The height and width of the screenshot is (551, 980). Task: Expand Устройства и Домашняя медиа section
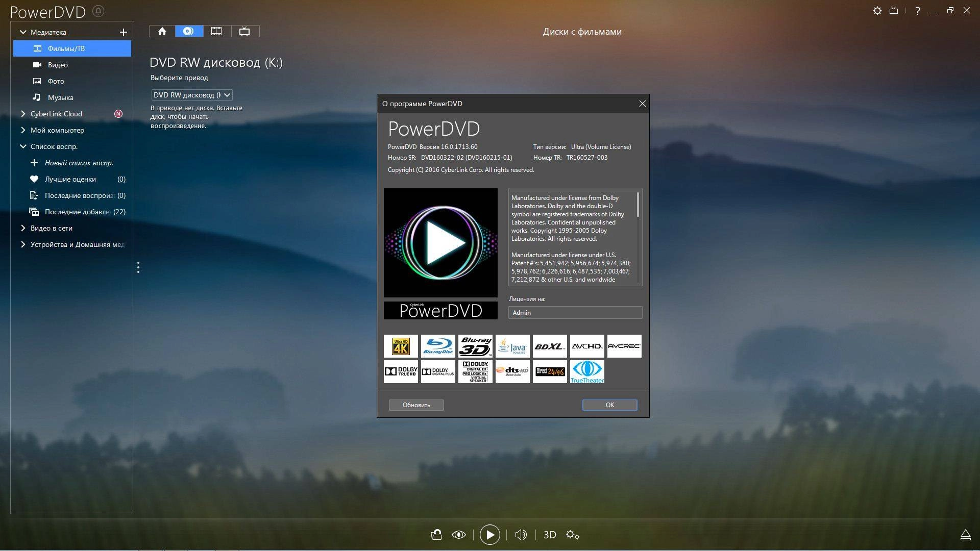tap(23, 244)
